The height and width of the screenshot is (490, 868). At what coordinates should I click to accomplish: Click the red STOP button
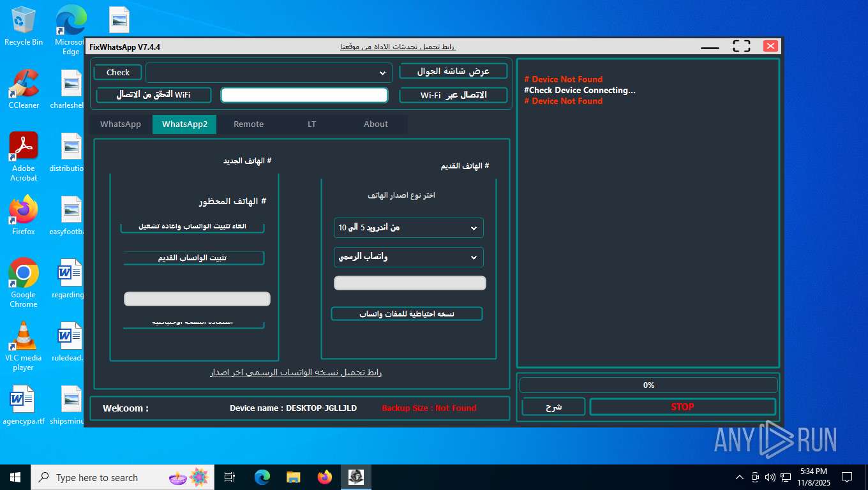[682, 407]
